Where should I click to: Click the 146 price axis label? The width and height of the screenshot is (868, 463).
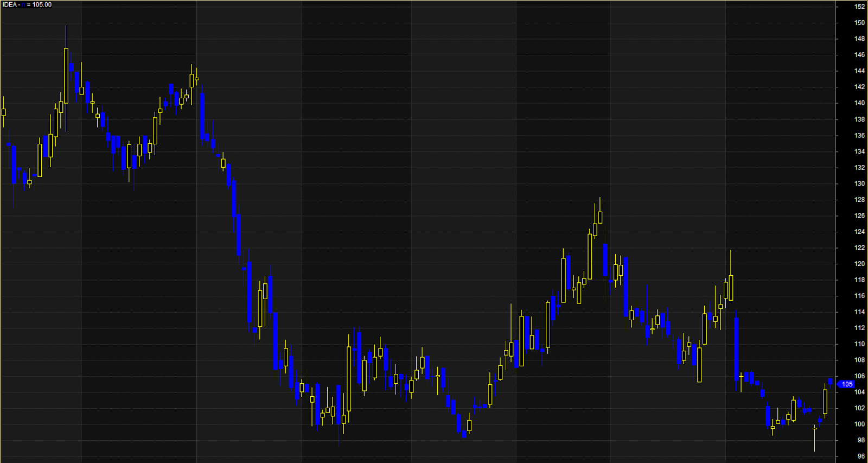tap(859, 55)
